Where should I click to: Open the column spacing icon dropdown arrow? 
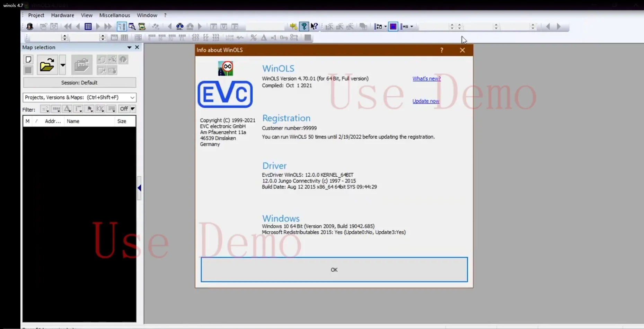[x=386, y=27]
